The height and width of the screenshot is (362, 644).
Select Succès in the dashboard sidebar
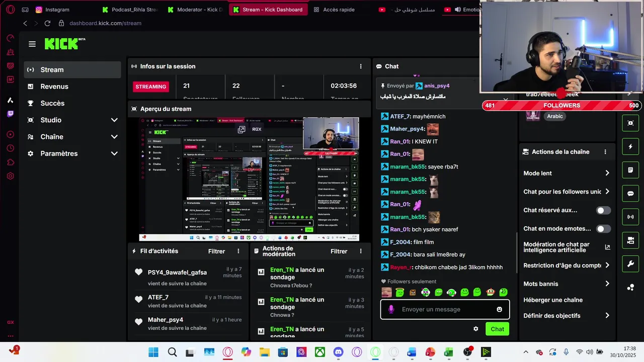click(x=72, y=103)
